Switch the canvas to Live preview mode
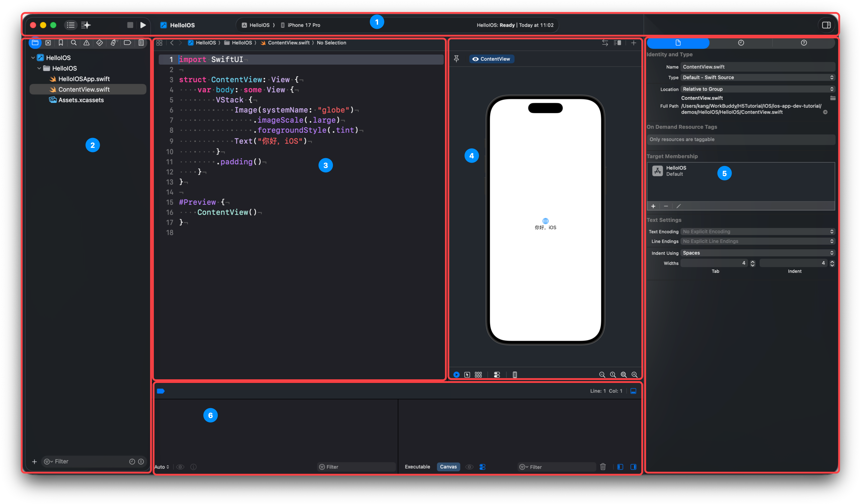Viewport: 860px width, 504px height. pos(456,374)
